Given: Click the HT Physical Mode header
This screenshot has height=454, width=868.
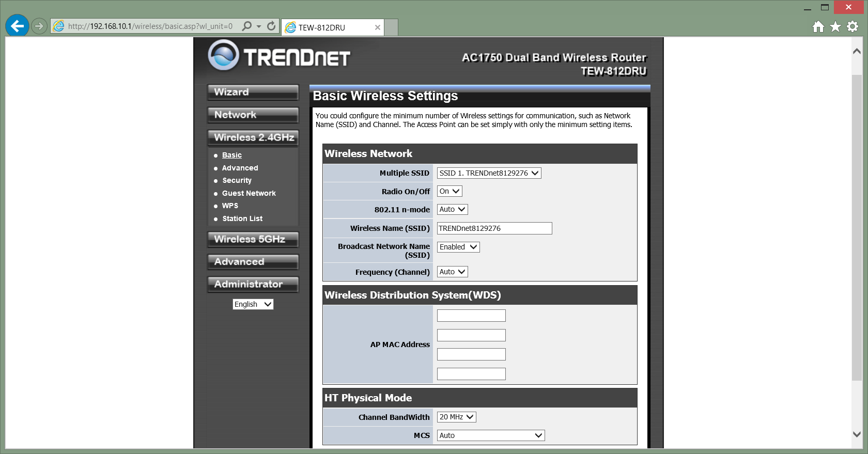Looking at the screenshot, I should 479,398.
